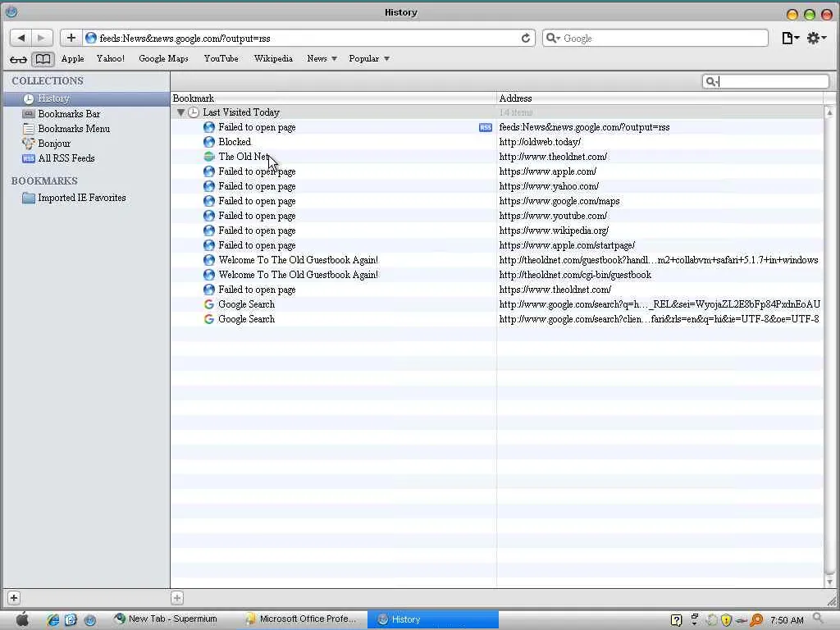Click the help question mark tray icon

click(676, 620)
